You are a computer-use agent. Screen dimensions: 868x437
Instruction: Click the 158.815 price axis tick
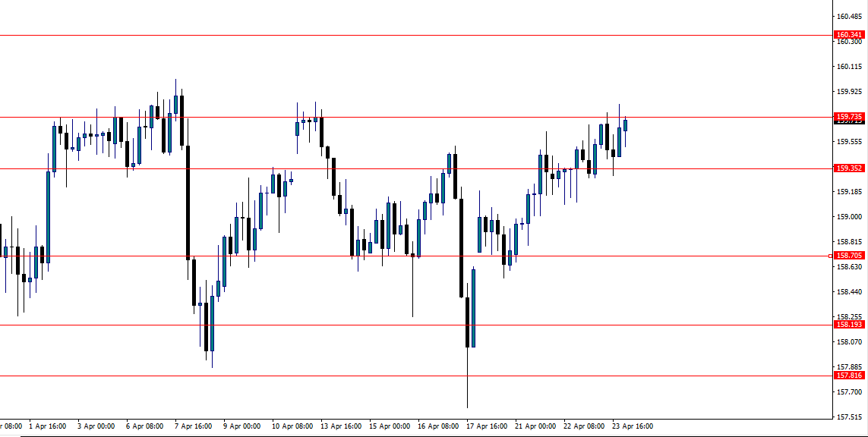coord(849,242)
